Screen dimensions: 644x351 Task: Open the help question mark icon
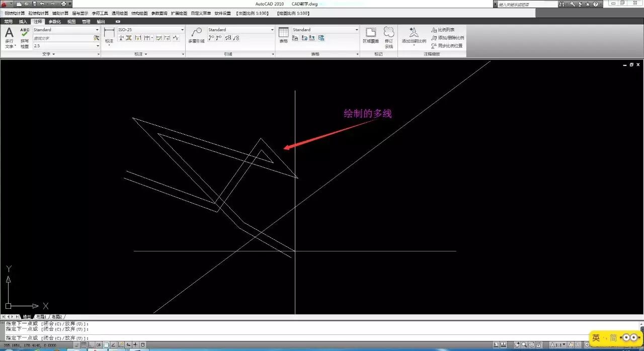pyautogui.click(x=595, y=4)
